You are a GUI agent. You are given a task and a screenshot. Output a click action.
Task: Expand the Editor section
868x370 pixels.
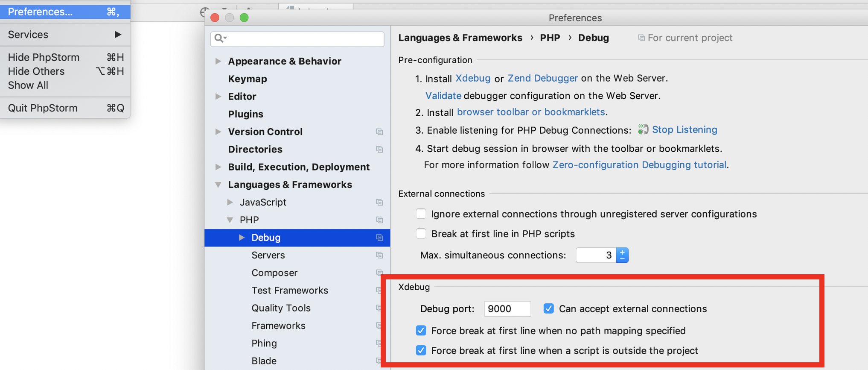[x=218, y=97]
